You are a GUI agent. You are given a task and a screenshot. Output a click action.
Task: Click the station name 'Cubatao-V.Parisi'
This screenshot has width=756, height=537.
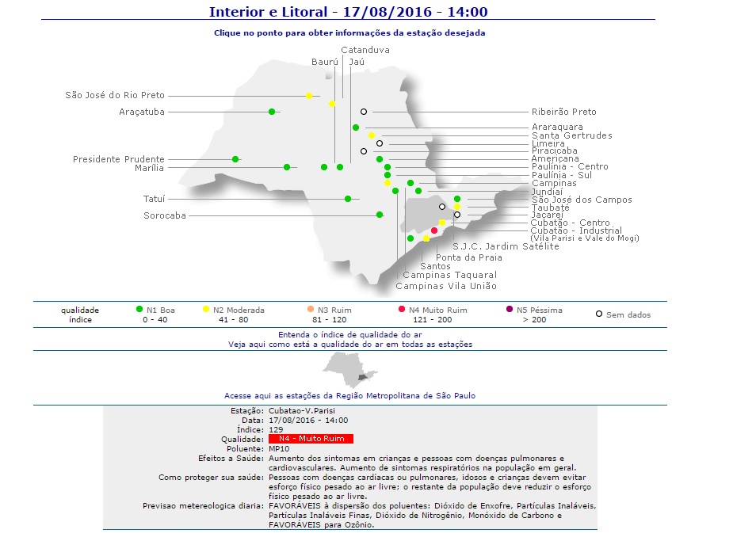click(x=302, y=411)
